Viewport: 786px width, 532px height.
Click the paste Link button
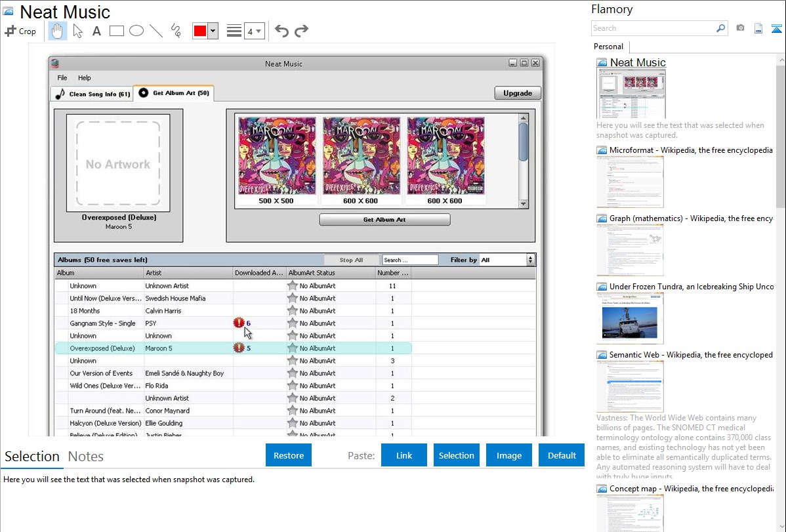pyautogui.click(x=404, y=455)
